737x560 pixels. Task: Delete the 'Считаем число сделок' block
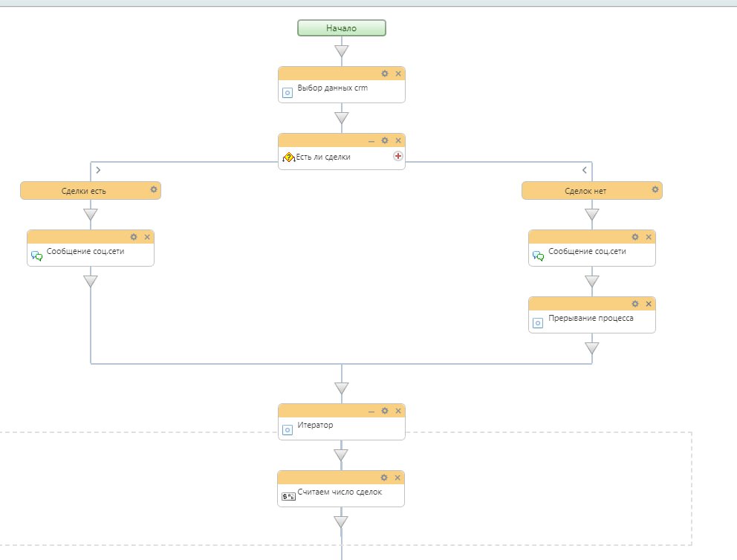click(x=397, y=478)
